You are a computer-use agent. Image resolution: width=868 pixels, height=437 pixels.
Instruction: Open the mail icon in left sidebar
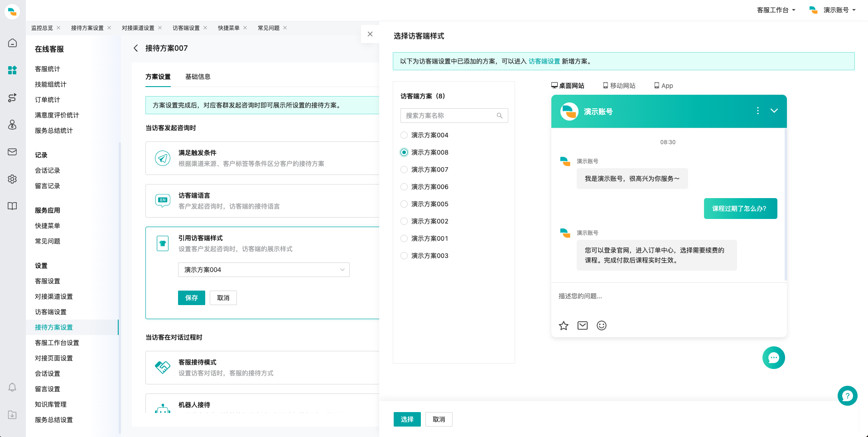12,152
